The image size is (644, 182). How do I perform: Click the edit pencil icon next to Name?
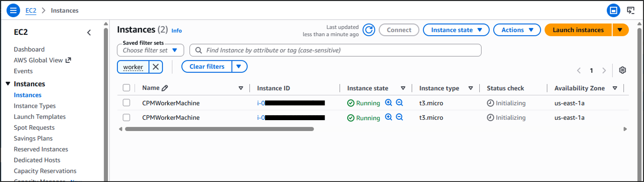coord(165,88)
